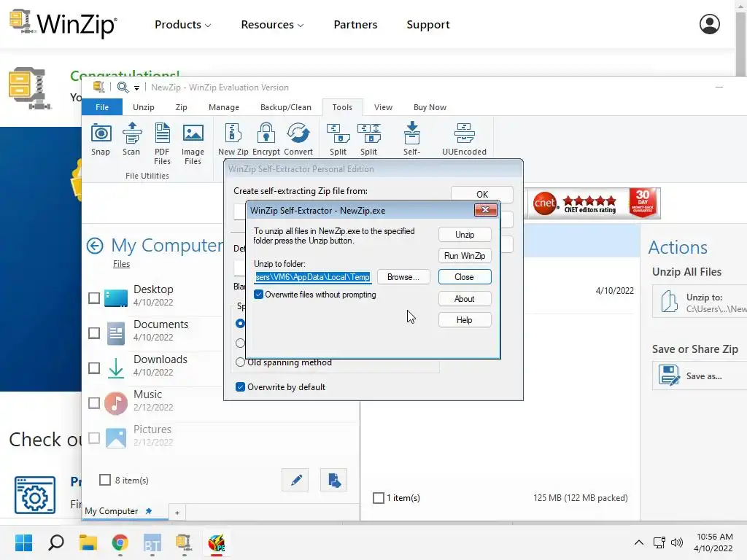Open File Explorer from taskbar
Screen dimensions: 747x560
(88, 542)
